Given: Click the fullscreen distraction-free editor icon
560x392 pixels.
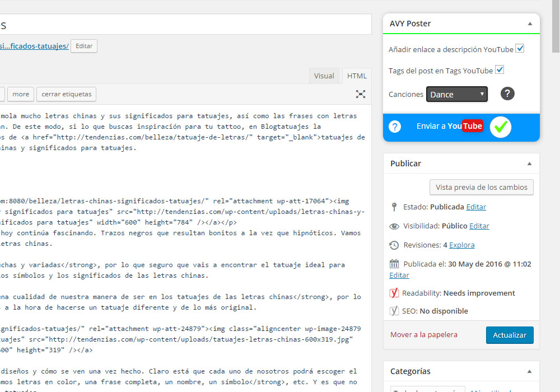Looking at the screenshot, I should point(361,94).
